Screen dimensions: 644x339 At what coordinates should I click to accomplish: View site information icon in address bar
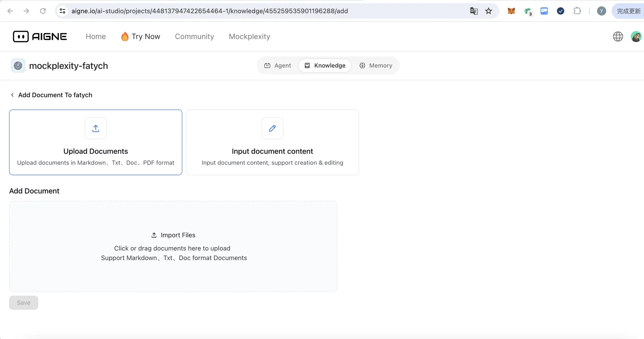62,11
